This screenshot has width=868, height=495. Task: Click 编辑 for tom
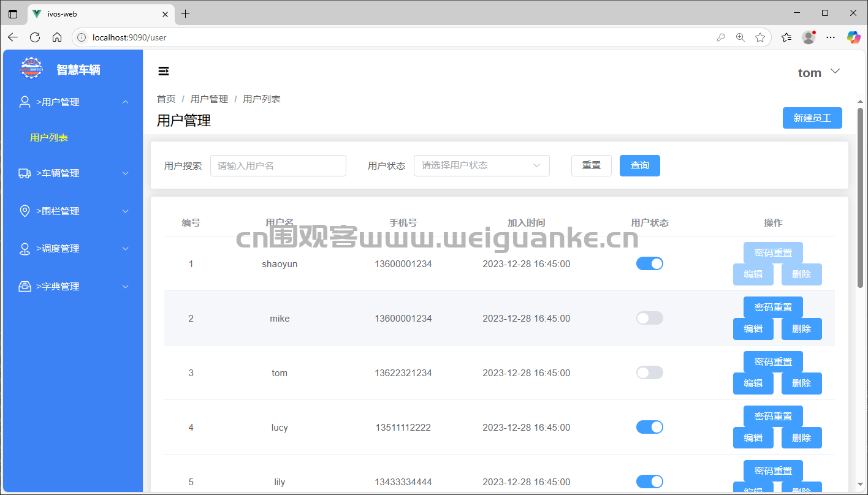(753, 384)
